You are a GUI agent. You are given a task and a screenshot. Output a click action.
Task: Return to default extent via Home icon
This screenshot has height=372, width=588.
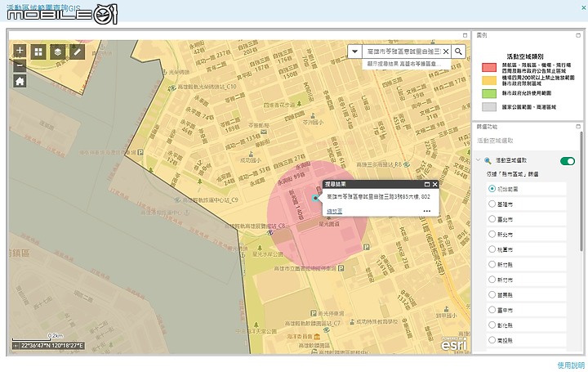[x=20, y=81]
